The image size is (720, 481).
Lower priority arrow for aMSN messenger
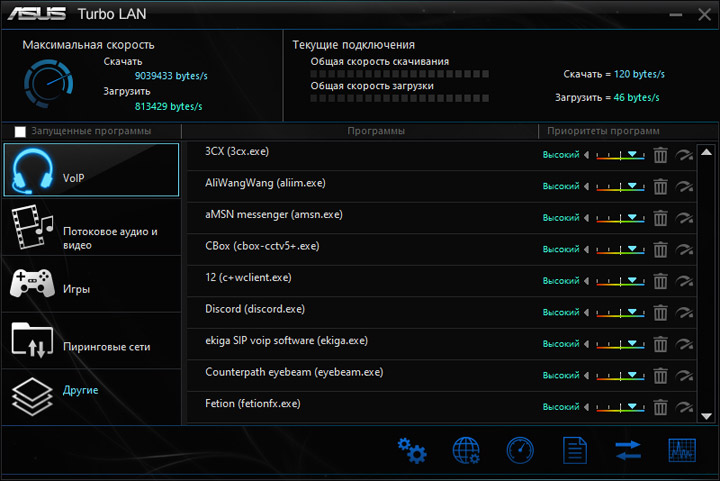pos(586,218)
